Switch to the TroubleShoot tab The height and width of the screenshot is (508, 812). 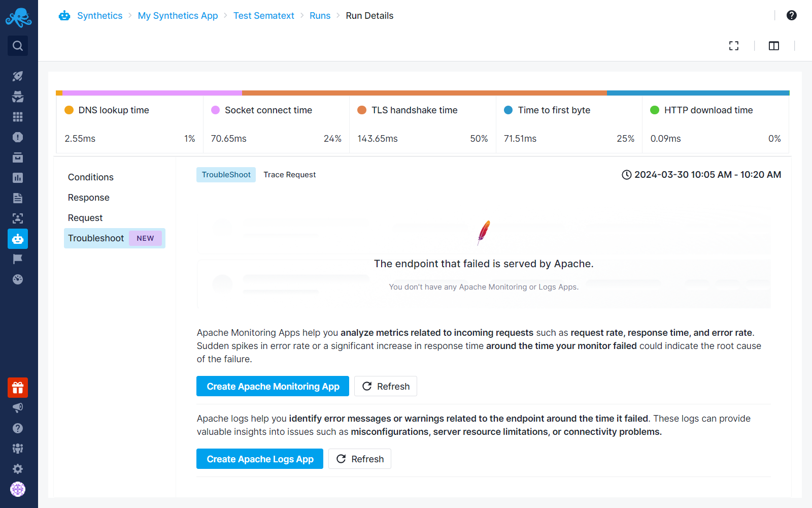[x=226, y=175]
